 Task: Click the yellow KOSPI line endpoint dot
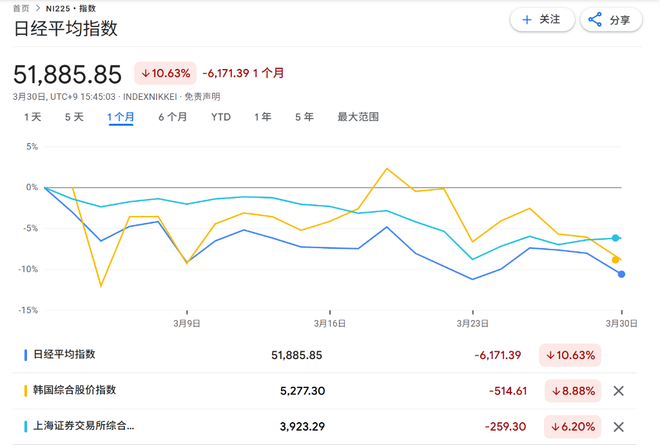coord(616,260)
